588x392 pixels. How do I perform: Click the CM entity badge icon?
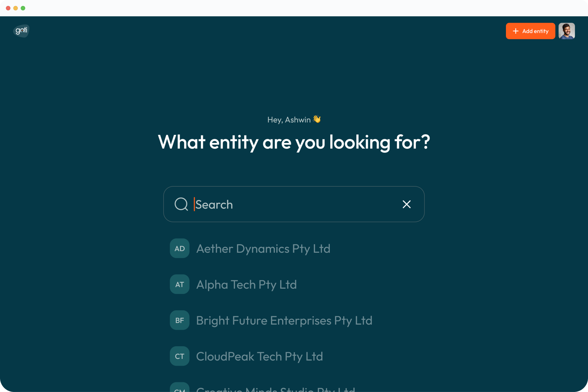[x=179, y=387]
